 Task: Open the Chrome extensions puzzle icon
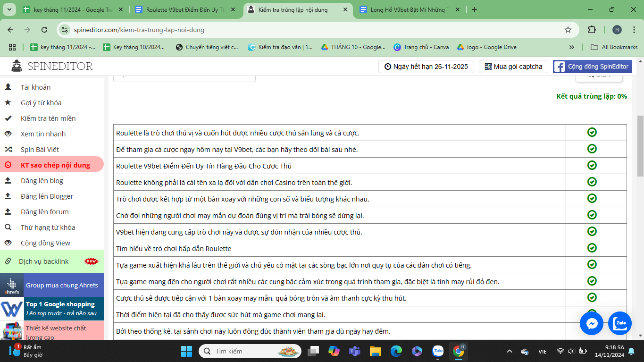pos(592,30)
